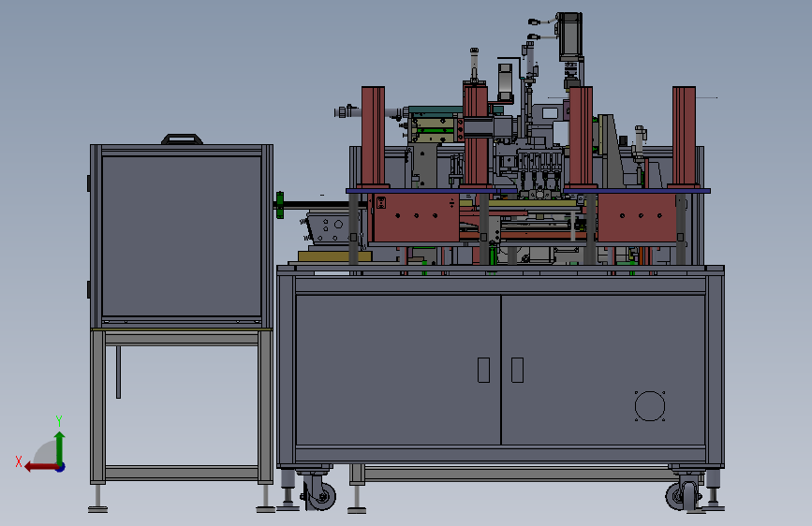Select the large front panel of left enclosure
This screenshot has width=812, height=526.
[182, 236]
